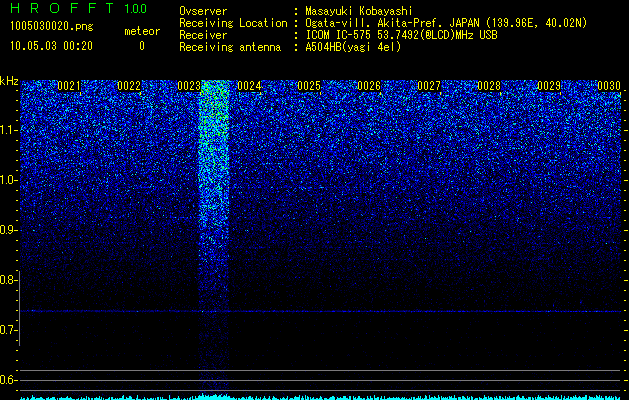Click time marker 0028
The height and width of the screenshot is (400, 629).
(489, 86)
